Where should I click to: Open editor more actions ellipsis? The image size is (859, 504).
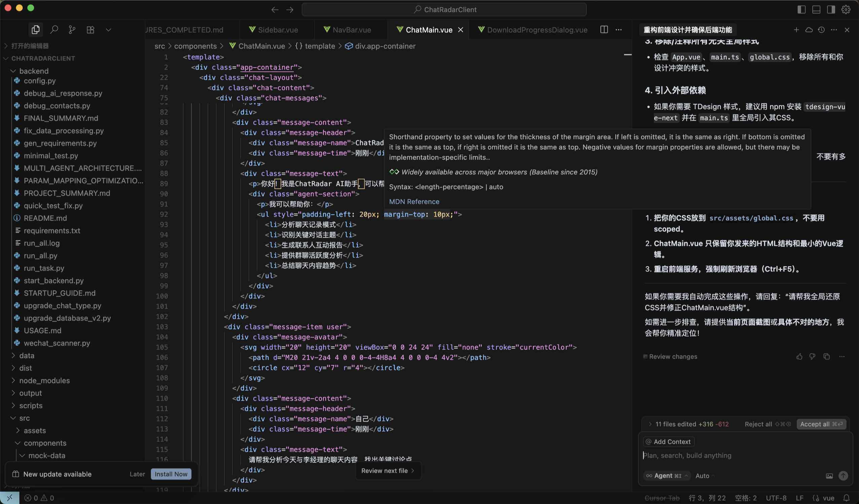[618, 30]
